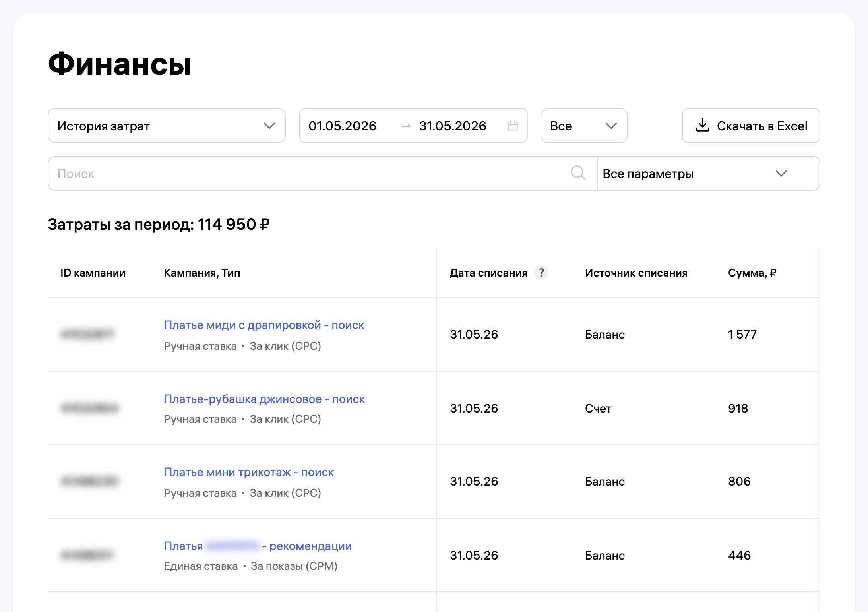Click the start date 01.05.2026
This screenshot has height=612, width=868.
(343, 126)
